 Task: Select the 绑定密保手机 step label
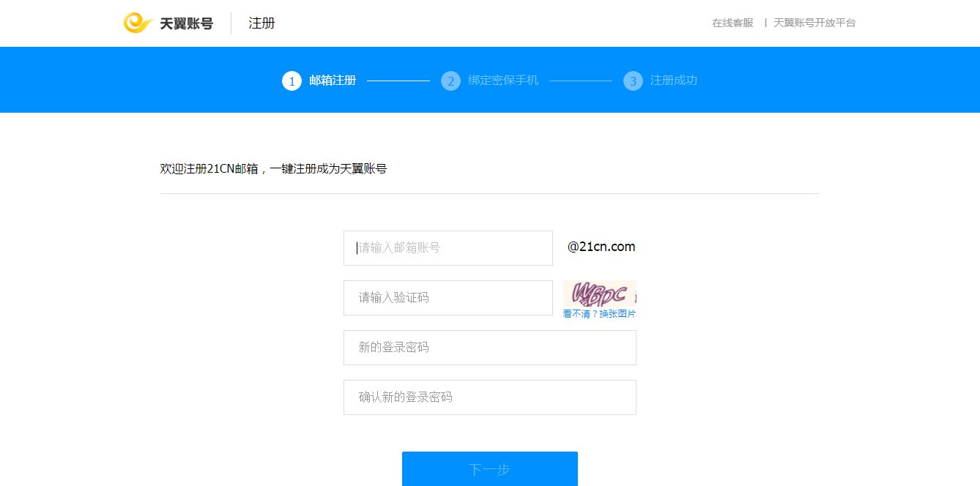tap(503, 81)
